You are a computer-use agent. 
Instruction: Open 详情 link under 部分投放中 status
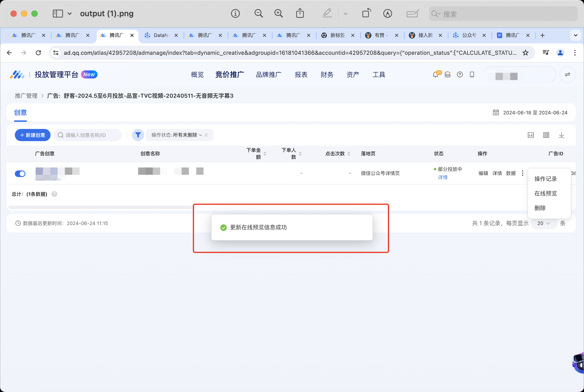pyautogui.click(x=443, y=177)
